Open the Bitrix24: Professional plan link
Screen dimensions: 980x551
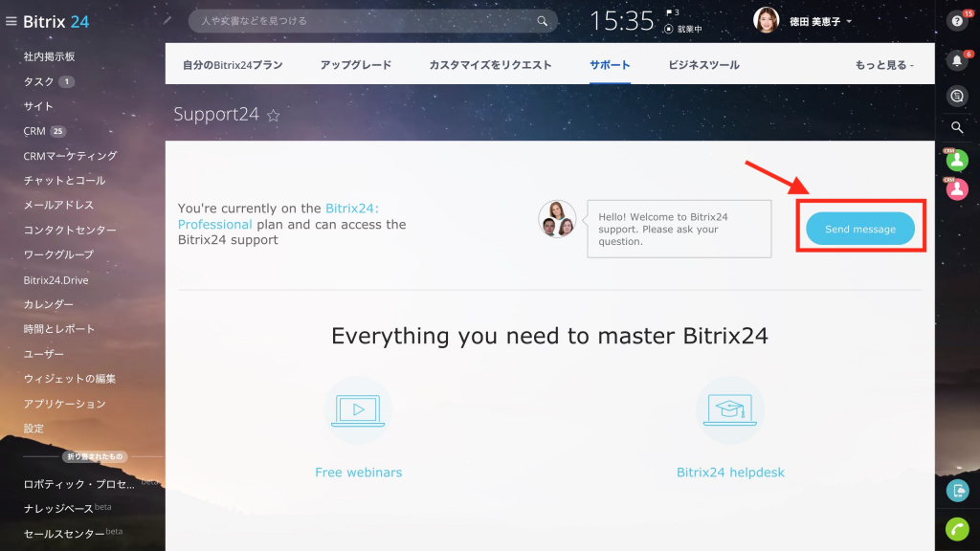pos(278,216)
